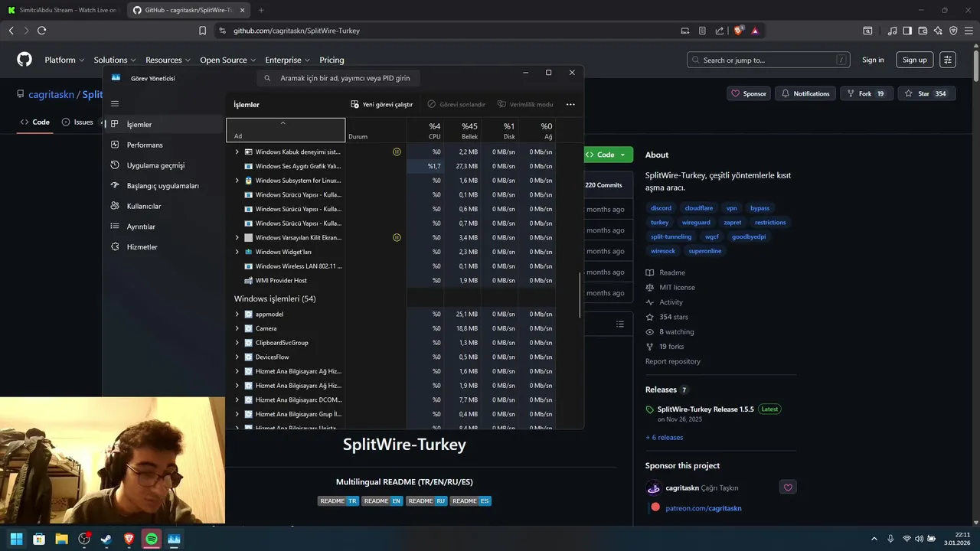Click GitHub Sign in link
The height and width of the screenshot is (551, 980).
tap(873, 60)
